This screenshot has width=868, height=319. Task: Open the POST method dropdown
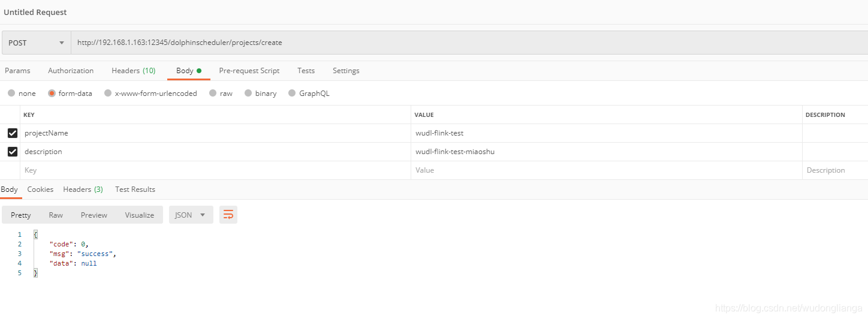click(36, 43)
